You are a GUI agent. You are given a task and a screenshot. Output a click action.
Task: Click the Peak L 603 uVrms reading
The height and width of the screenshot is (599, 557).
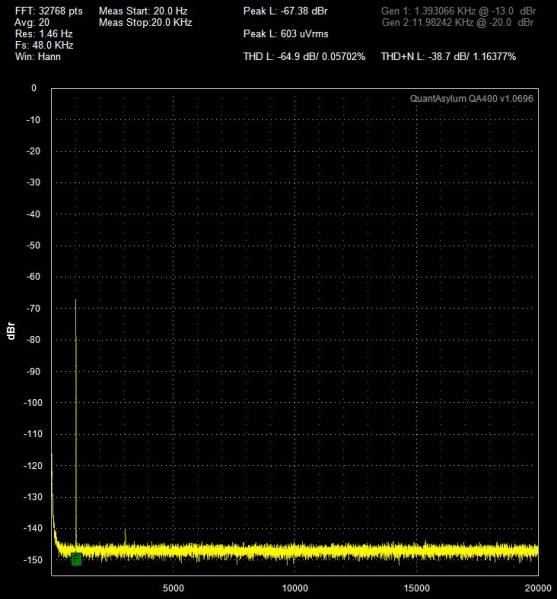pos(286,34)
